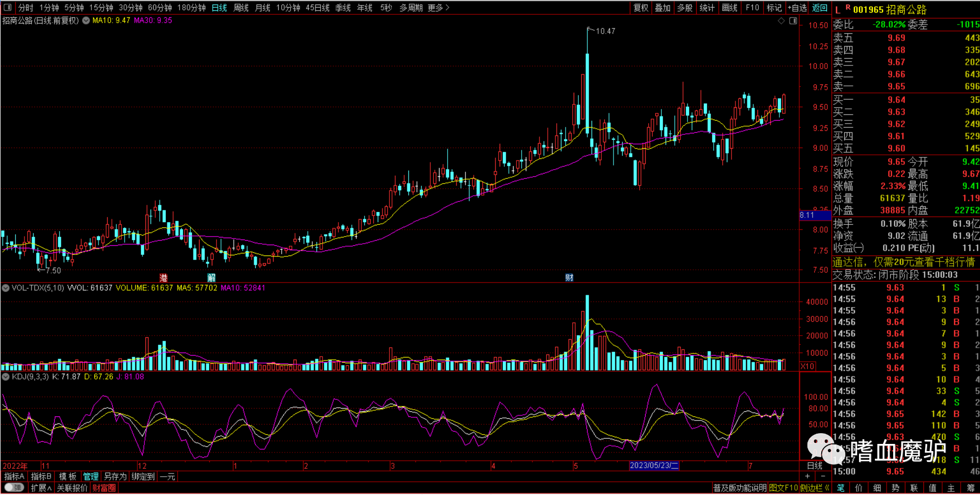Select the 筹 chip distribution tab

(970, 488)
